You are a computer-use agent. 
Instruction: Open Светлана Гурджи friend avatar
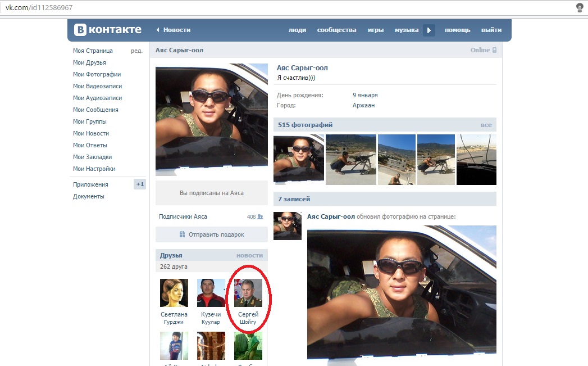pyautogui.click(x=174, y=293)
